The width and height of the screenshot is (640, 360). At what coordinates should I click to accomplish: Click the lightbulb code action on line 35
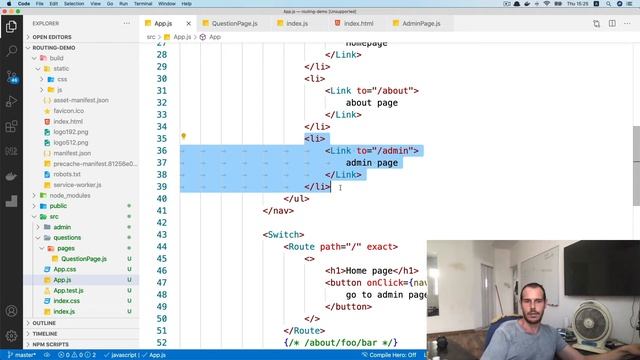[x=184, y=136]
